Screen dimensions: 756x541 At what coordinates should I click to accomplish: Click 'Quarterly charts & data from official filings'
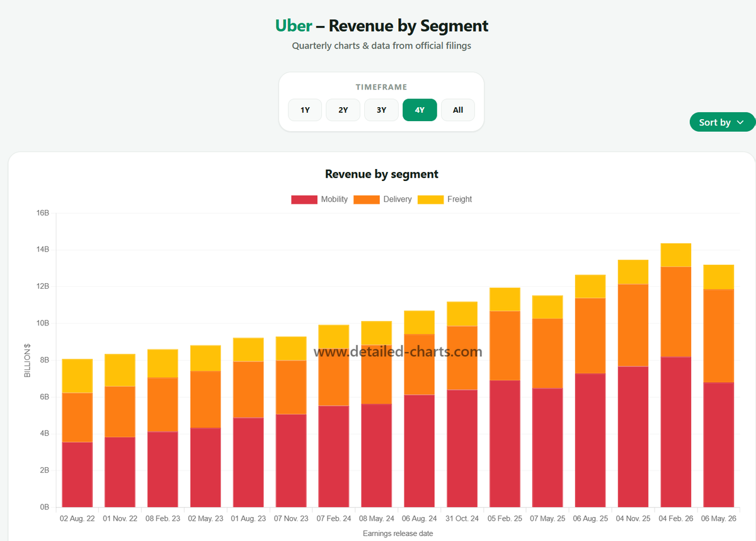click(382, 45)
